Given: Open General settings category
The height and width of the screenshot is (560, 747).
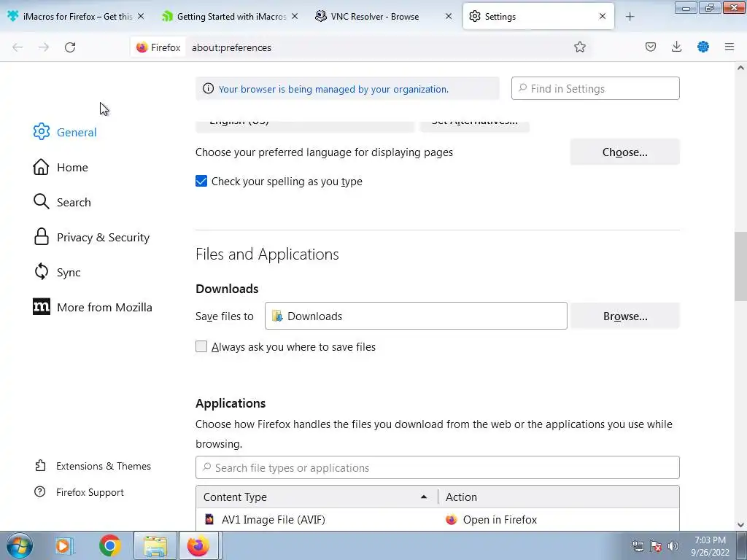Looking at the screenshot, I should click(x=65, y=132).
